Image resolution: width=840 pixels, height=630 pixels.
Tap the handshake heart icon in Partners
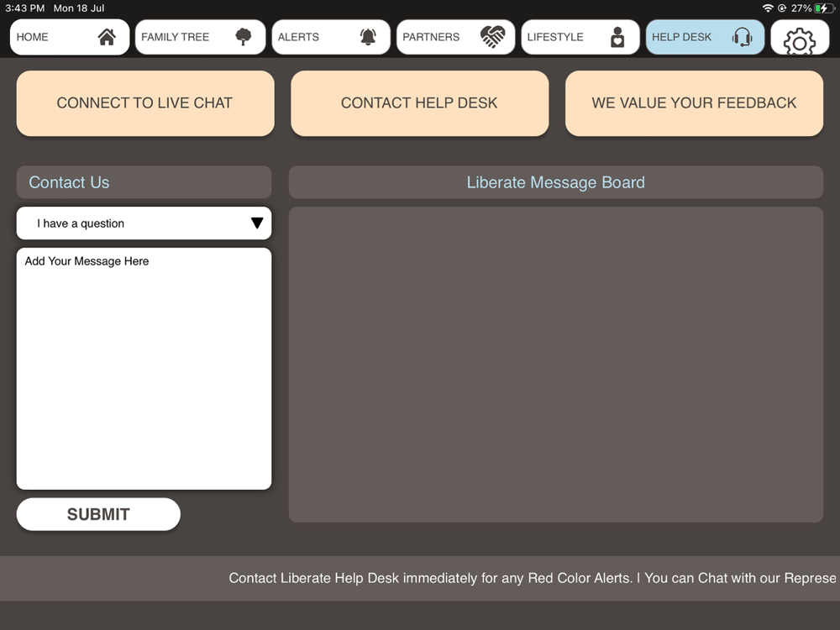click(493, 37)
